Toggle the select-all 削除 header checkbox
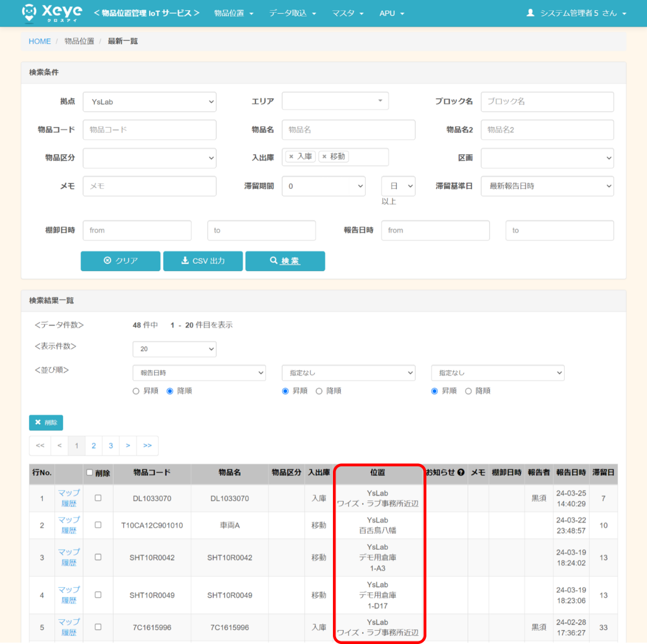Viewport: 647px width, 644px height. click(90, 473)
